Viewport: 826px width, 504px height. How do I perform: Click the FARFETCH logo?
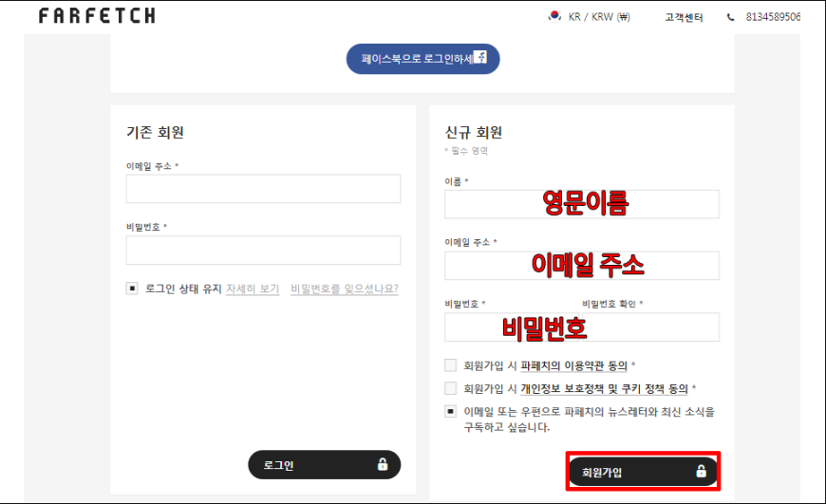97,16
